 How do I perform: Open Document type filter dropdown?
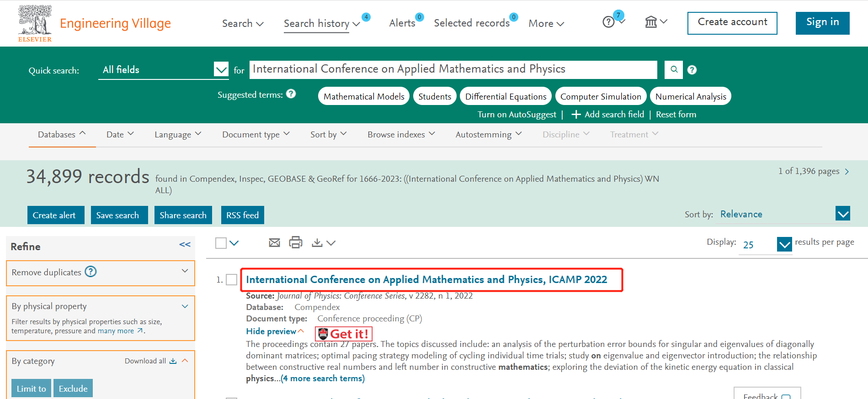click(256, 134)
